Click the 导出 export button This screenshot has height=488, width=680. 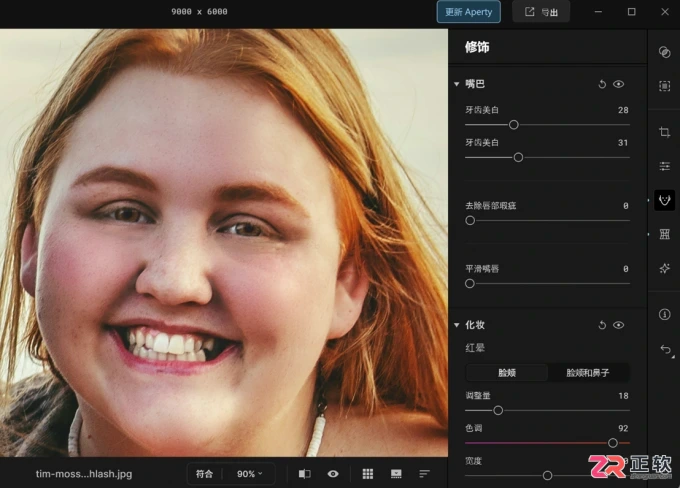(541, 12)
